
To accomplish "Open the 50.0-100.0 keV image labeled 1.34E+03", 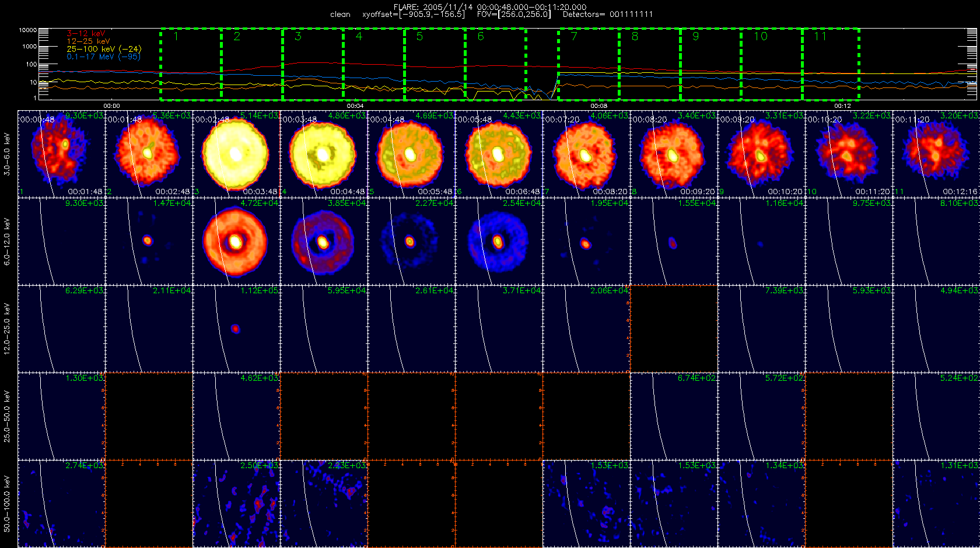I will pos(761,503).
